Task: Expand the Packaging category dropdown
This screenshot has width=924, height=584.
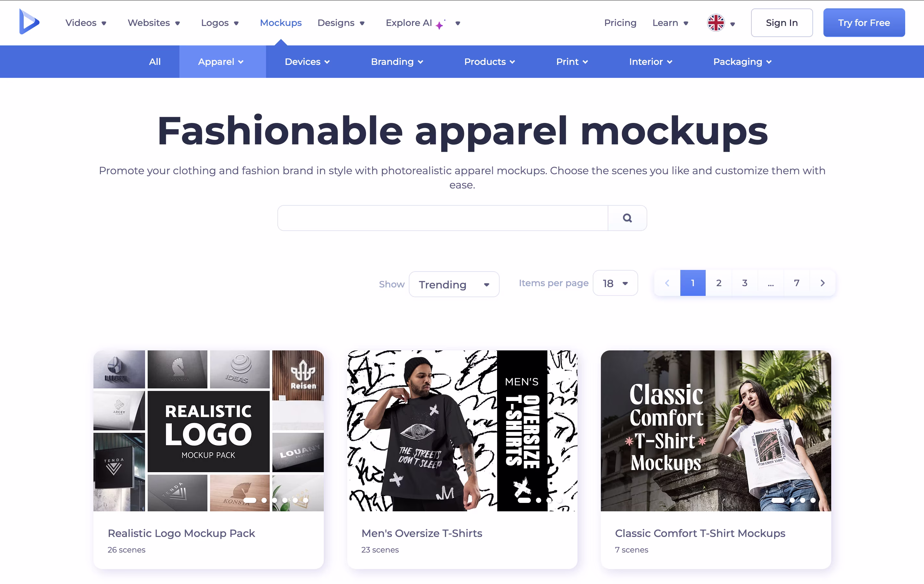Action: click(742, 62)
